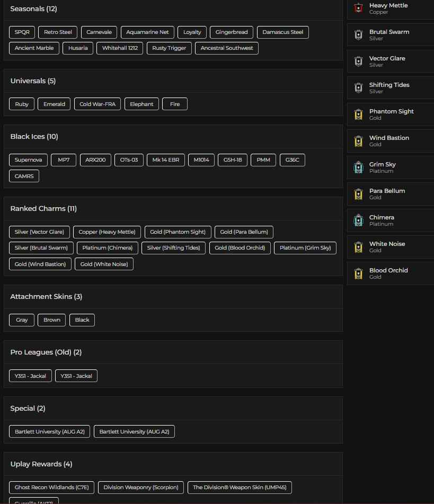
Task: Select Ghost Recon Wildlands C7E reward
Action: 51,487
